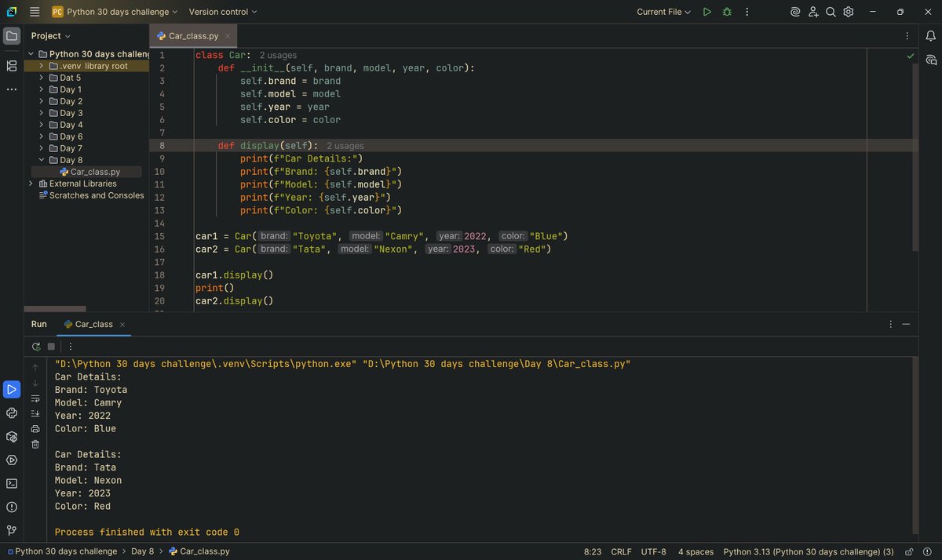The width and height of the screenshot is (942, 560).
Task: Open the hamburger main menu
Action: click(x=35, y=12)
